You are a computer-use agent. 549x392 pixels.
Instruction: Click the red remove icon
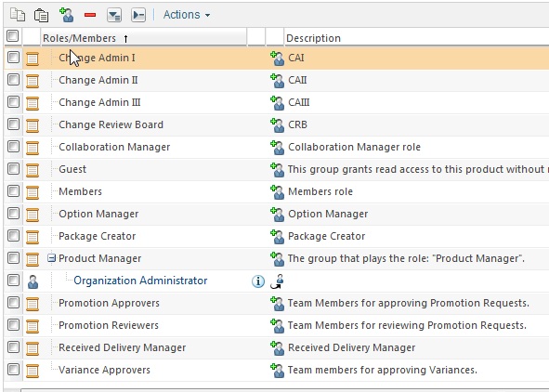90,15
